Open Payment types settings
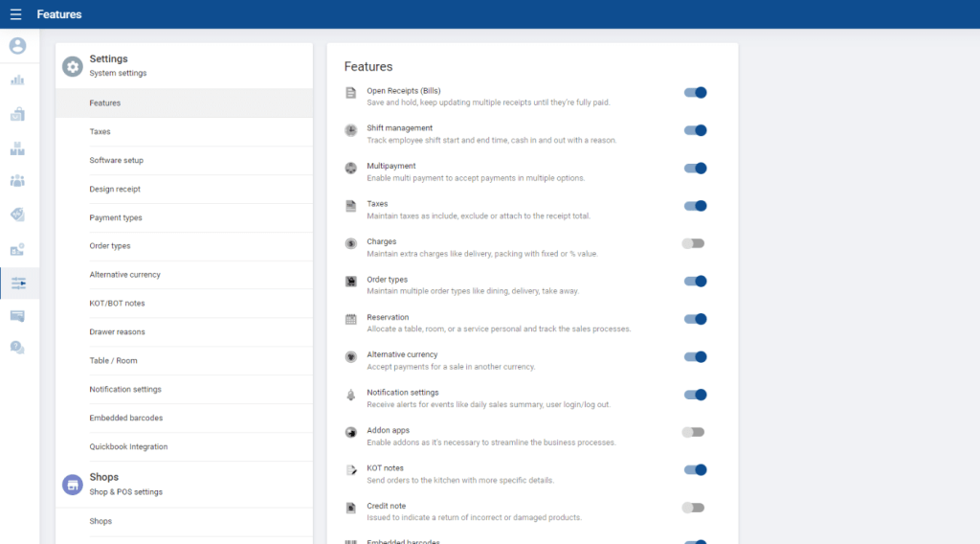The image size is (980, 544). (185, 217)
